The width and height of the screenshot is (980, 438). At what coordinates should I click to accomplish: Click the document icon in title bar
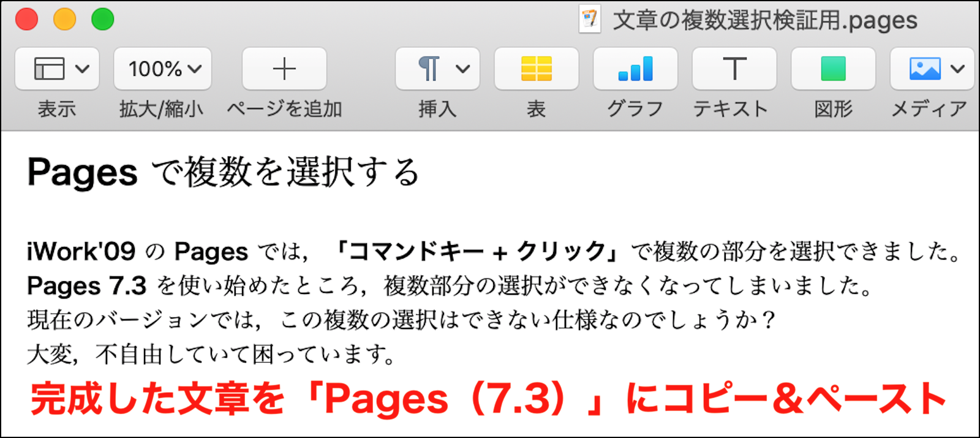589,20
